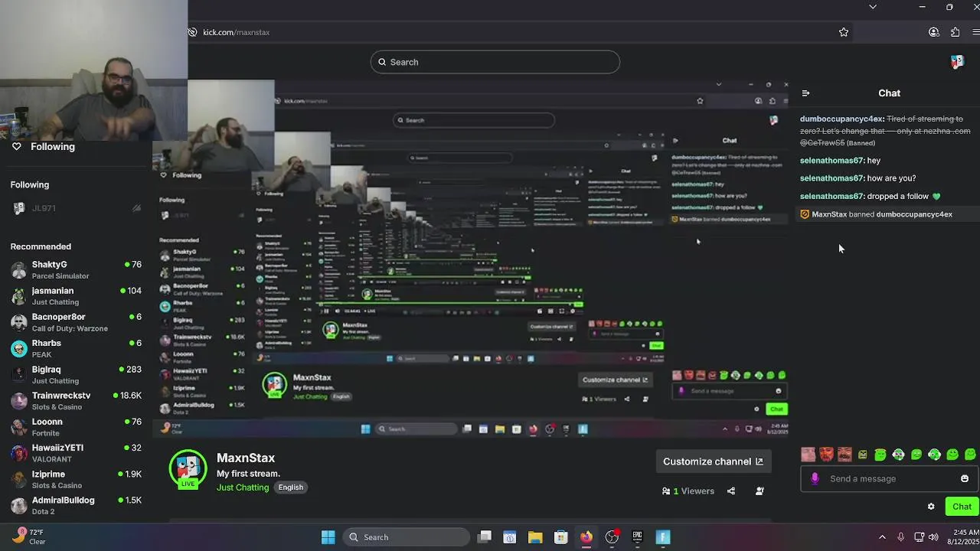The width and height of the screenshot is (980, 551).
Task: Focus the Kick search bar
Action: click(495, 62)
